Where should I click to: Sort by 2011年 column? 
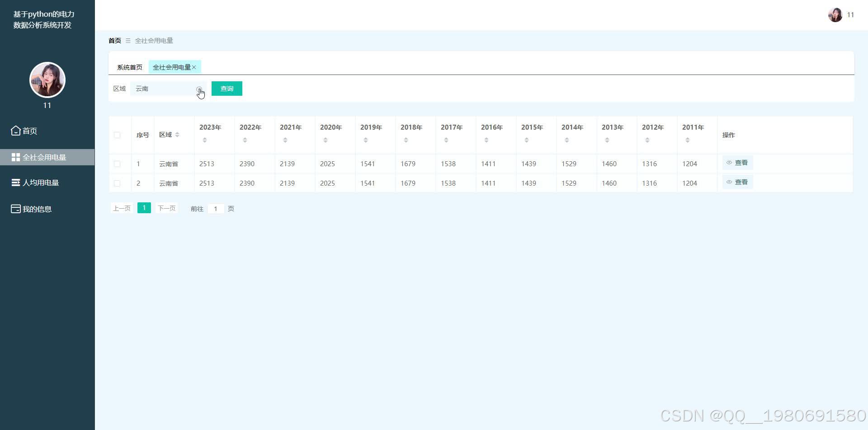(688, 140)
